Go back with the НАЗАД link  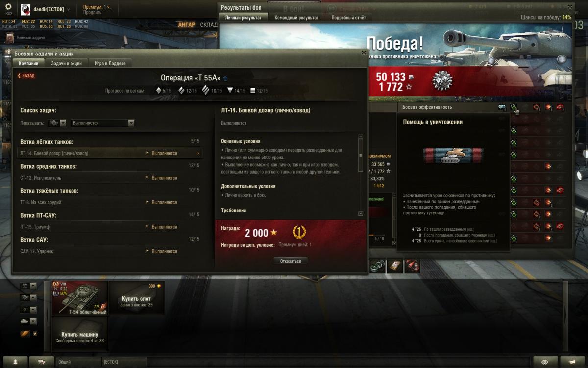(x=26, y=76)
